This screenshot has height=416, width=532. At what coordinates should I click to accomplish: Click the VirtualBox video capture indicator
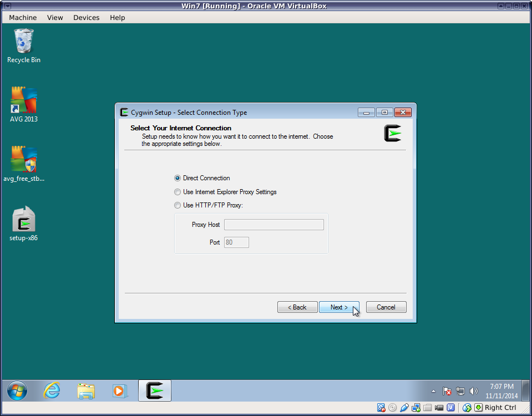(x=439, y=408)
